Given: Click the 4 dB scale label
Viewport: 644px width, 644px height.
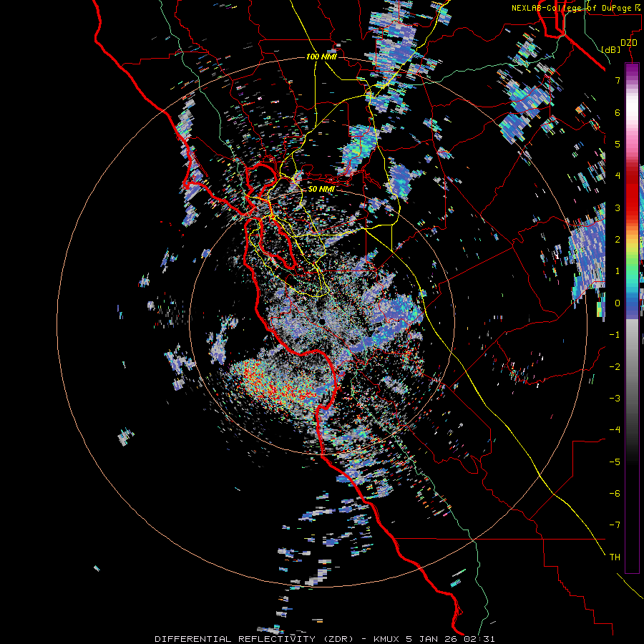Looking at the screenshot, I should tap(618, 176).
